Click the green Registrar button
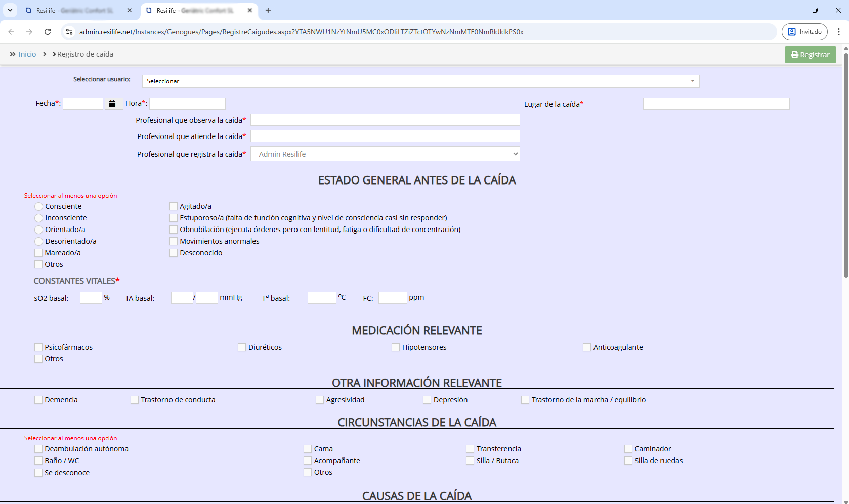This screenshot has height=504, width=849. coord(811,55)
